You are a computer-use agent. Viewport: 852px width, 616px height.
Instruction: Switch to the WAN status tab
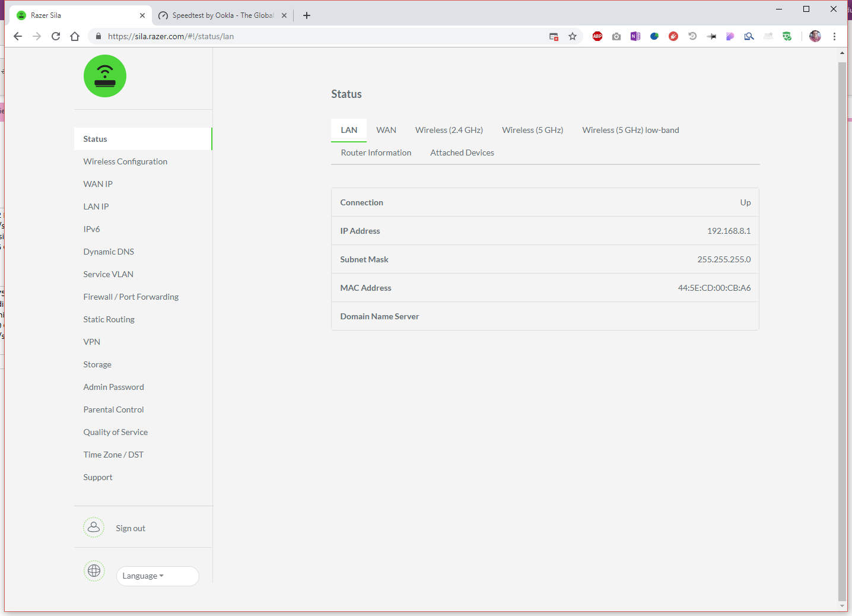386,130
